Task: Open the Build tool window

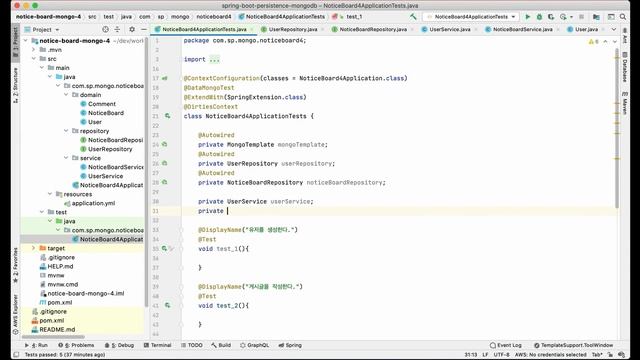Action: tap(221, 345)
